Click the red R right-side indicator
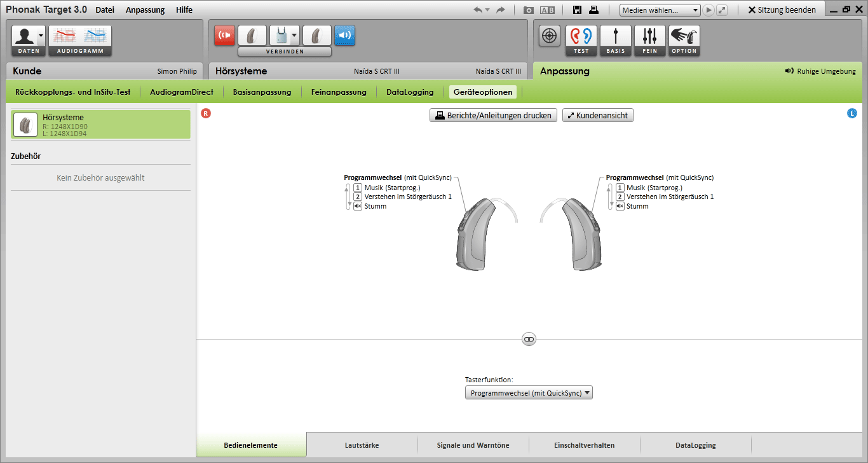 [x=206, y=113]
